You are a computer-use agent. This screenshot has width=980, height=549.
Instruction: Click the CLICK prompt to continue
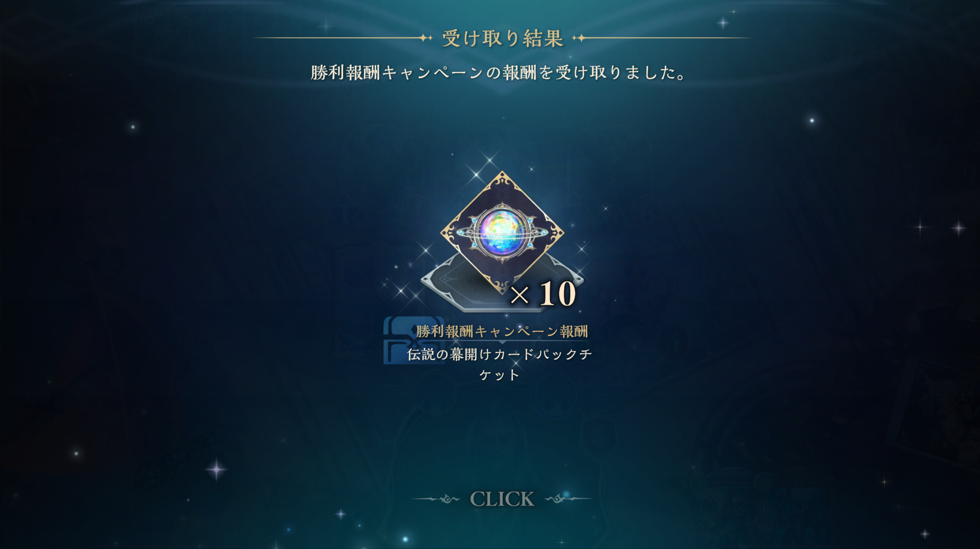point(502,499)
